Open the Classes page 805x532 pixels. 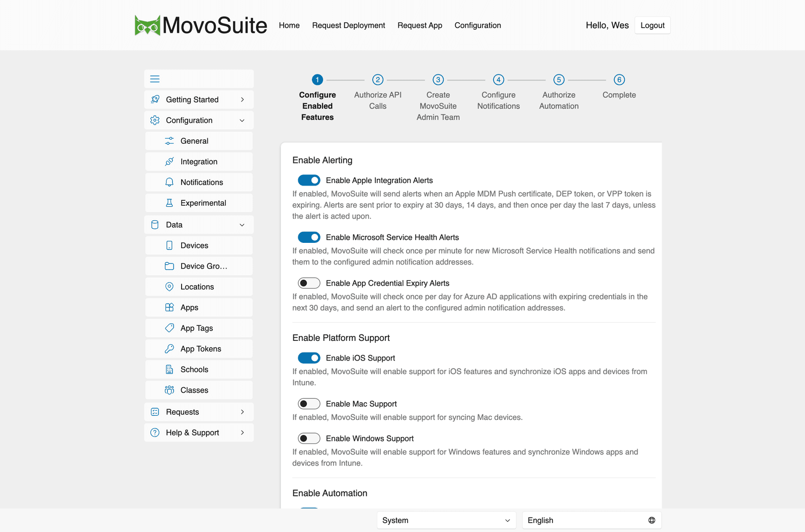point(199,390)
